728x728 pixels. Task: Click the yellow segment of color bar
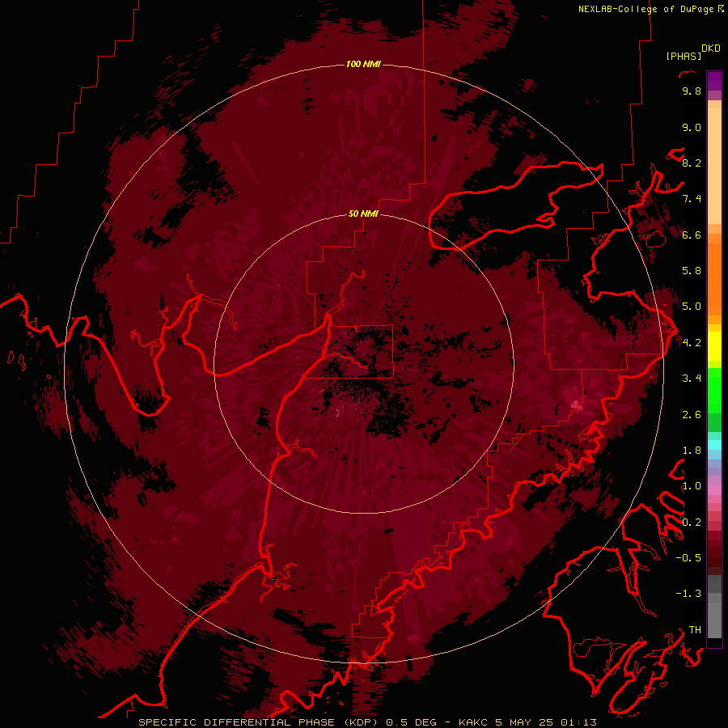[x=714, y=346]
